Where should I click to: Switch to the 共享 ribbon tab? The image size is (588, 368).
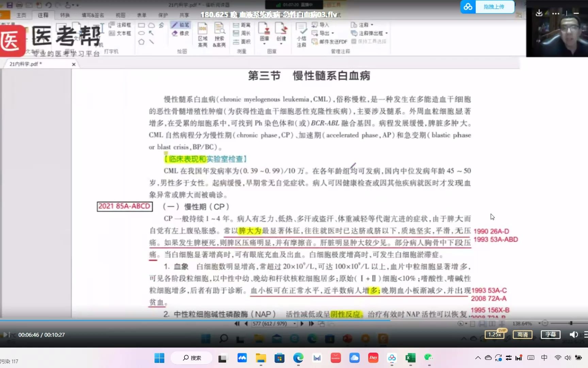pyautogui.click(x=184, y=15)
